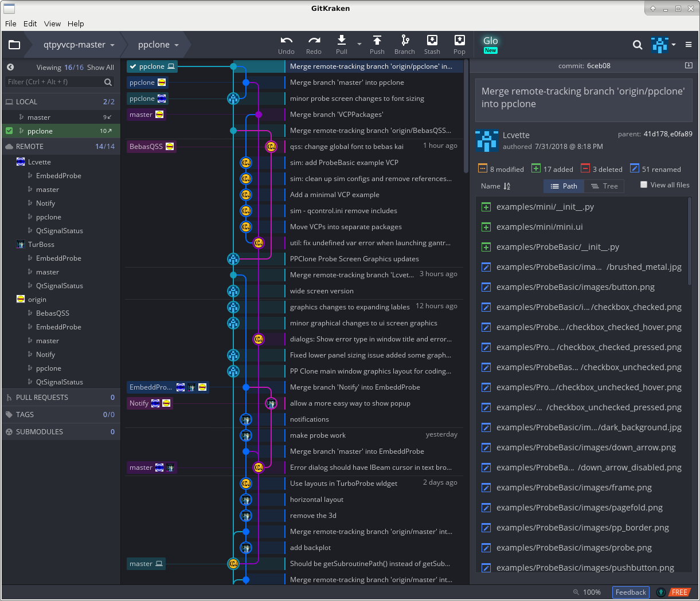This screenshot has height=601, width=700.
Task: Select origin's BebasQSS remote branch
Action: (x=53, y=313)
